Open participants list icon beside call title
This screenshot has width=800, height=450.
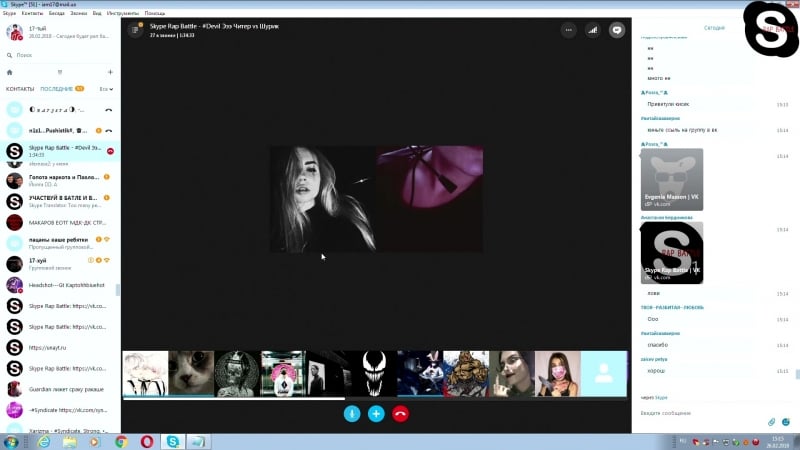pos(135,30)
